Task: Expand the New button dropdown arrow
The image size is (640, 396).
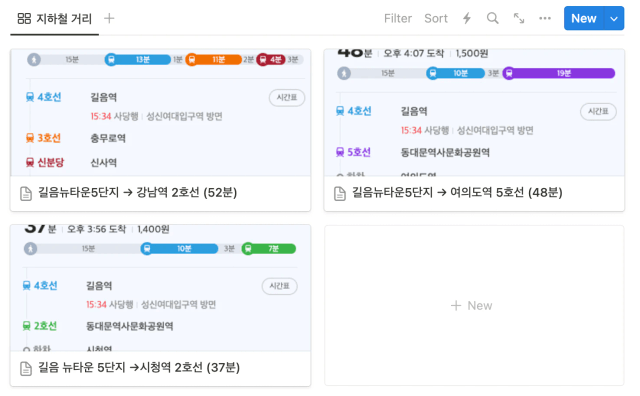Action: pos(614,18)
